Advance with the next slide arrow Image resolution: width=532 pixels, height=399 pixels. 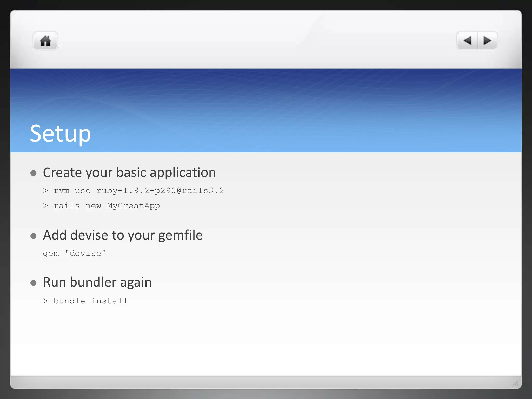point(488,41)
